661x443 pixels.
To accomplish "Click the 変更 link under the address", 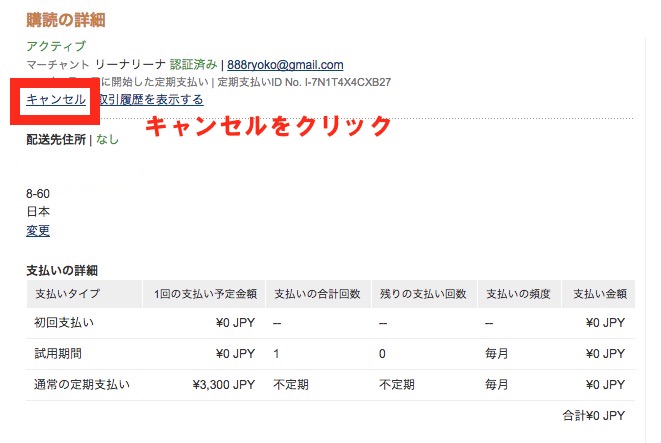I will (38, 231).
